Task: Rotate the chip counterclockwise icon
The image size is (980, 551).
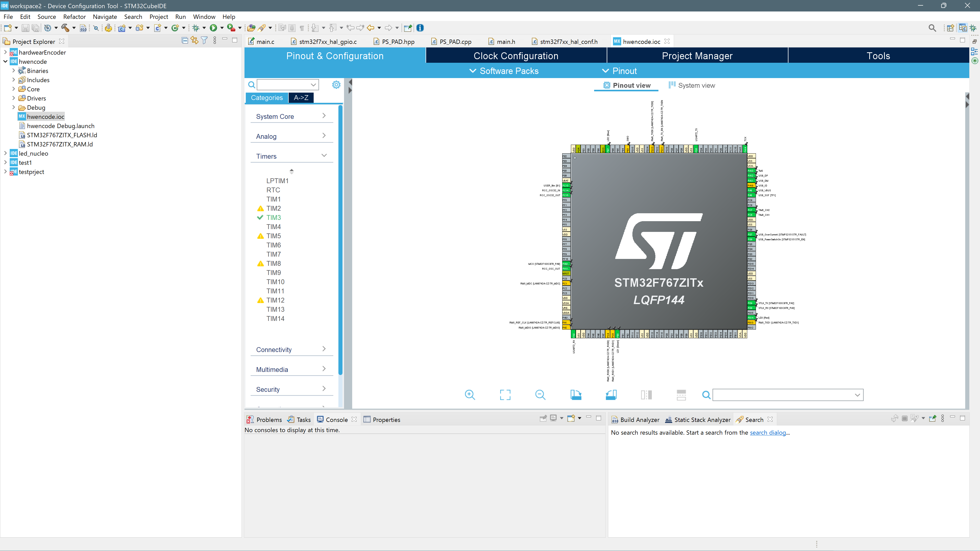Action: (611, 395)
